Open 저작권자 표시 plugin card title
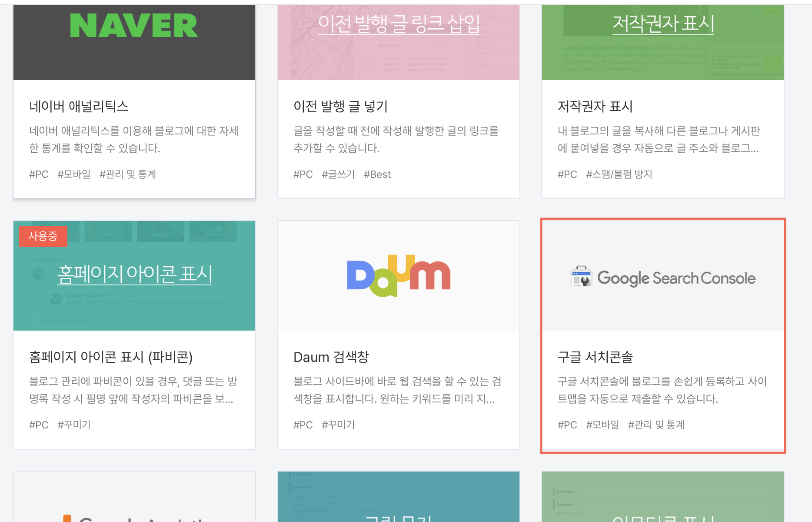This screenshot has width=812, height=522. (595, 106)
